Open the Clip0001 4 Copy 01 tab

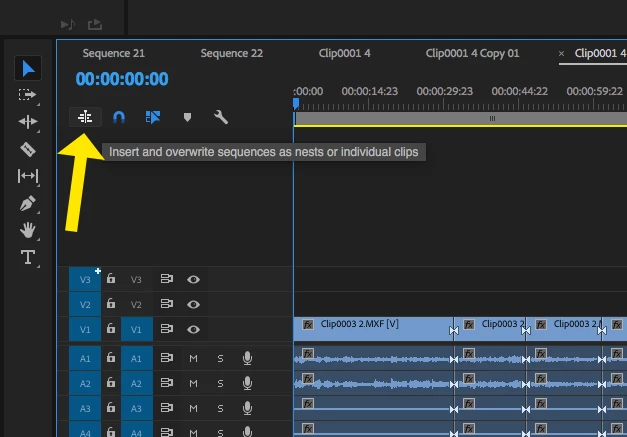pos(472,53)
